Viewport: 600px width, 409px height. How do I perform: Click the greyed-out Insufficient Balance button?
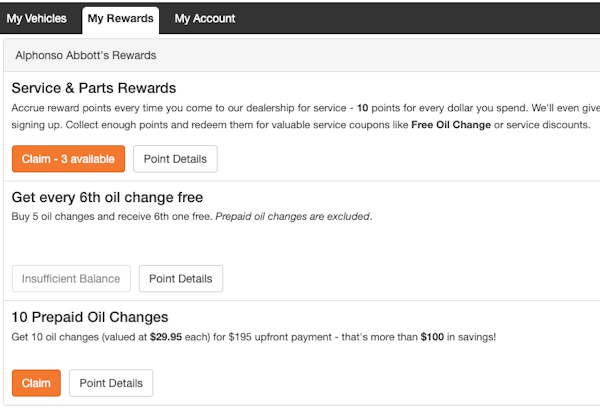point(71,278)
